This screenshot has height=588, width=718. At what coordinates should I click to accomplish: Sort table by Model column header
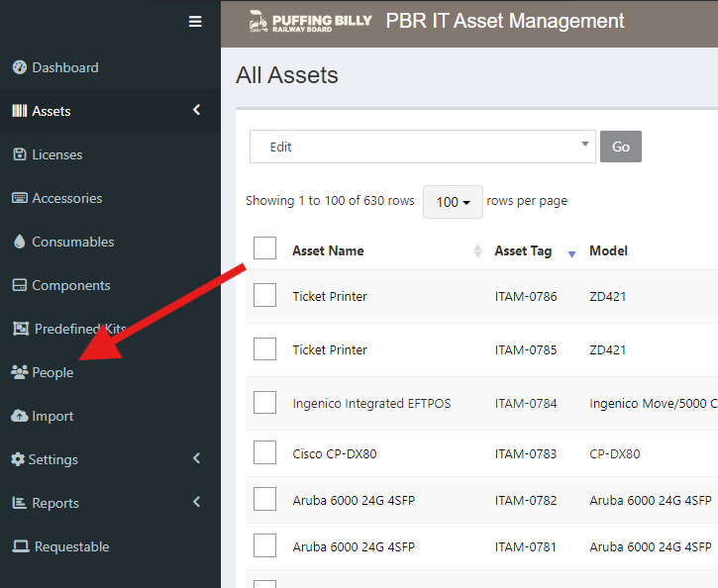click(x=608, y=250)
